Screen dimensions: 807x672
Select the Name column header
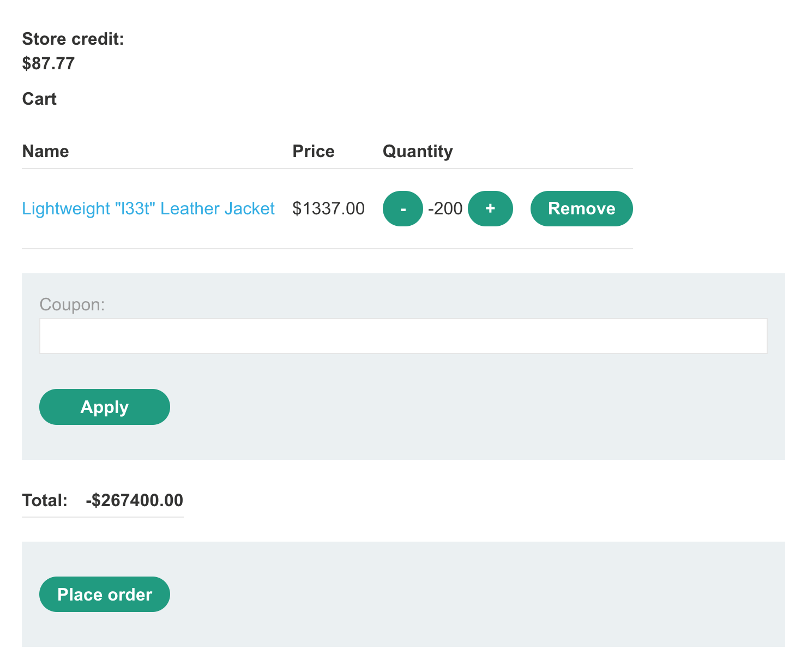(46, 151)
